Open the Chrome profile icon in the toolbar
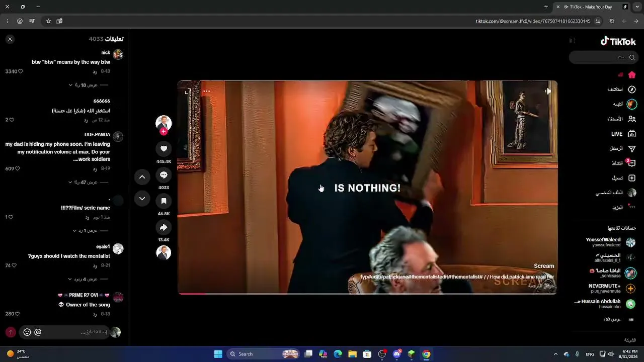 pos(20,21)
